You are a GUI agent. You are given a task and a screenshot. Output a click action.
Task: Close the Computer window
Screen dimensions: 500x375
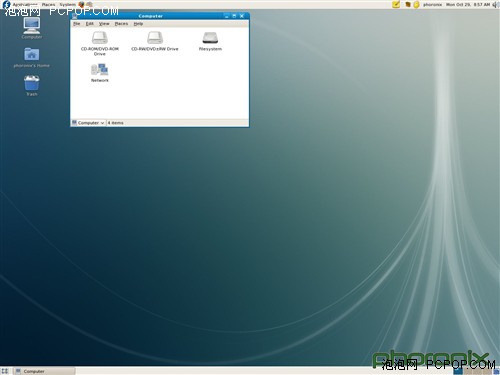point(242,16)
